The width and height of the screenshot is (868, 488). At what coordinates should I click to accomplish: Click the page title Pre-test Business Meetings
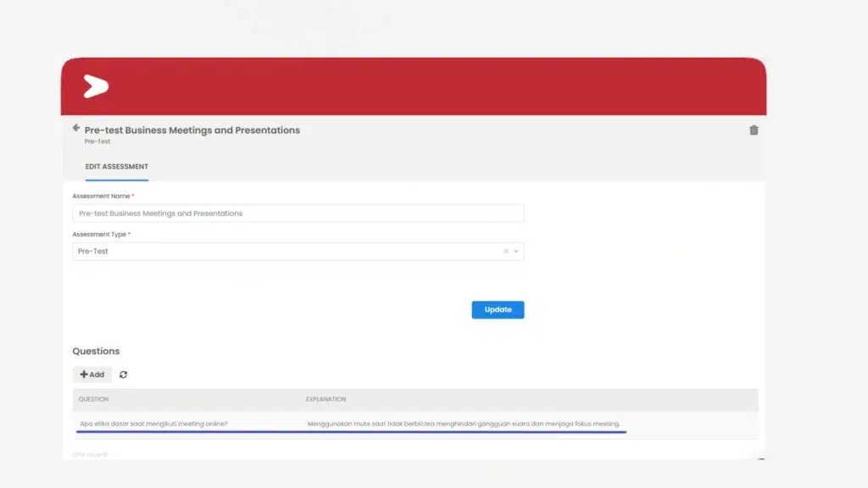tap(192, 130)
